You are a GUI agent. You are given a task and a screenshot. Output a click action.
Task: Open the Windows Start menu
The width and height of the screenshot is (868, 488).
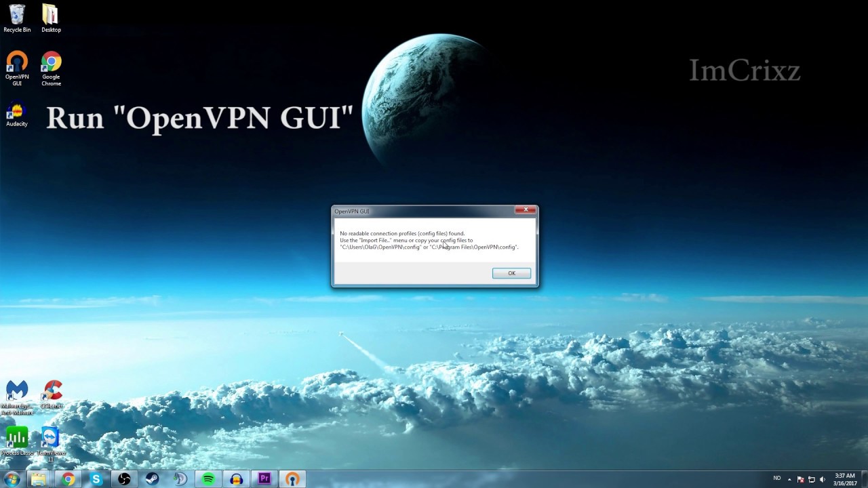coord(12,479)
